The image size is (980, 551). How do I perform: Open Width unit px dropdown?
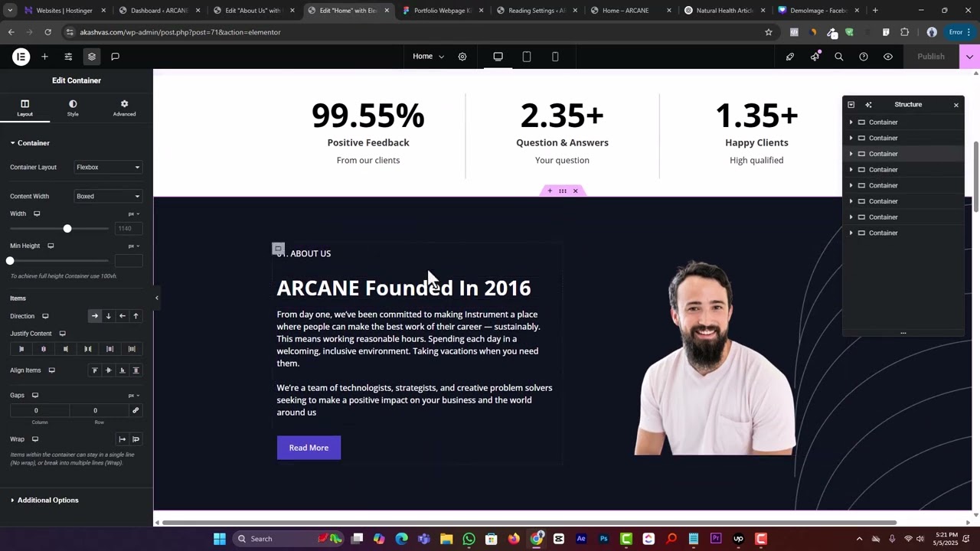click(134, 214)
